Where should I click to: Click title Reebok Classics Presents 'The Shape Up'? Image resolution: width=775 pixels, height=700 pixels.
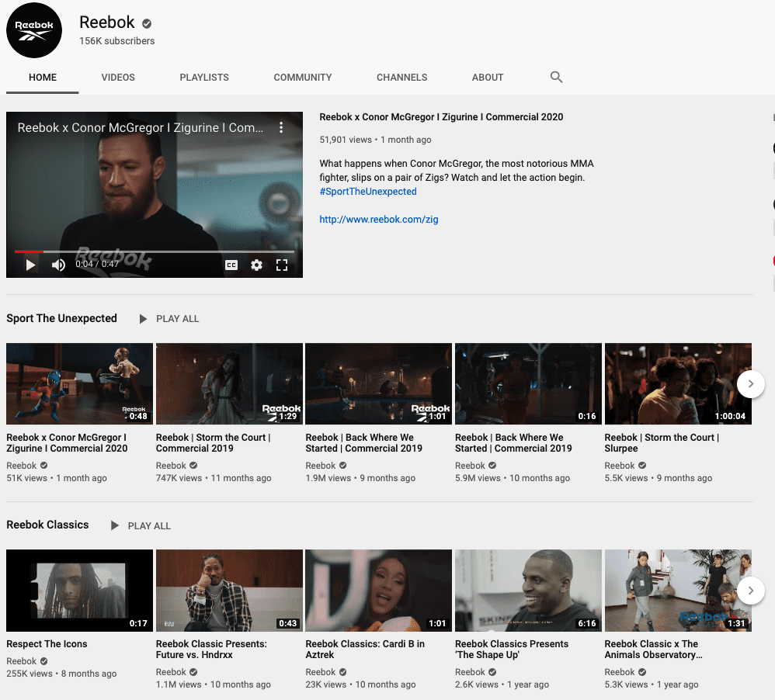[x=512, y=650]
